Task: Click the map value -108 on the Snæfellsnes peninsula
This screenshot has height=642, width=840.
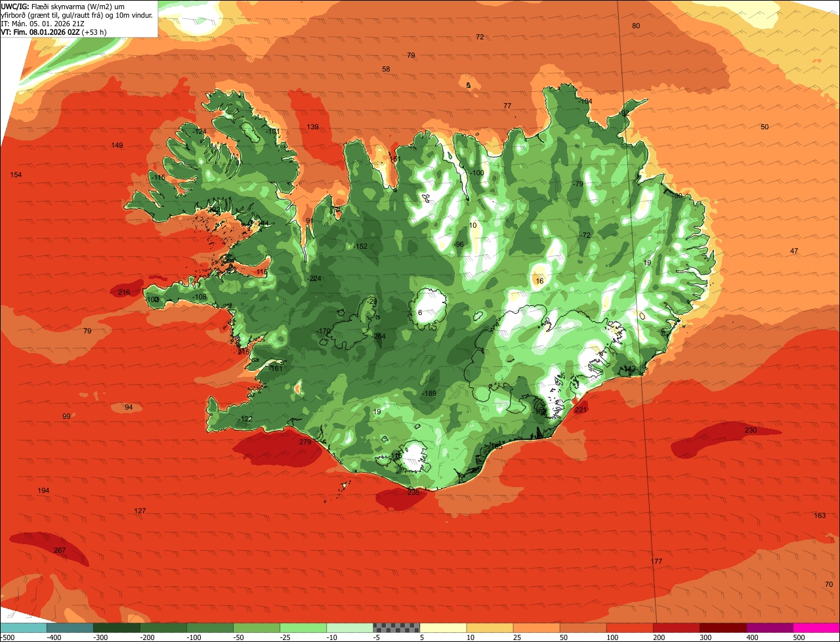Action: (199, 297)
